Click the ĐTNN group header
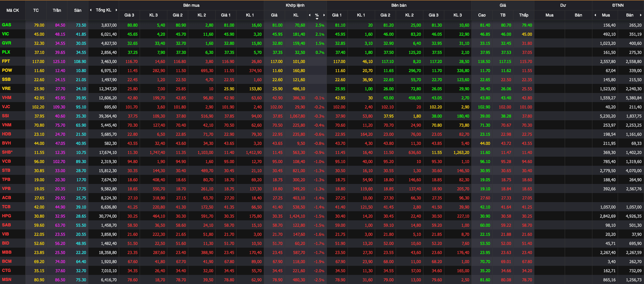This screenshot has height=284, width=644. 618,5
